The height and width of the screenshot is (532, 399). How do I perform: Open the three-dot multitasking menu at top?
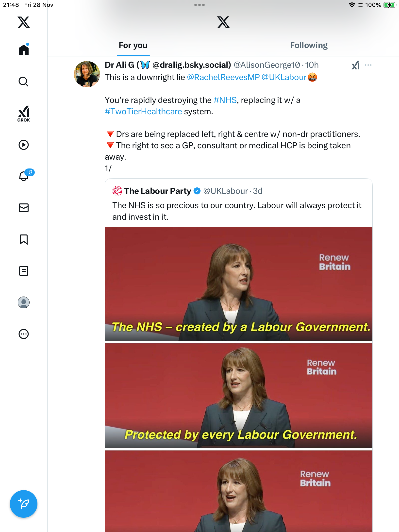click(x=199, y=5)
